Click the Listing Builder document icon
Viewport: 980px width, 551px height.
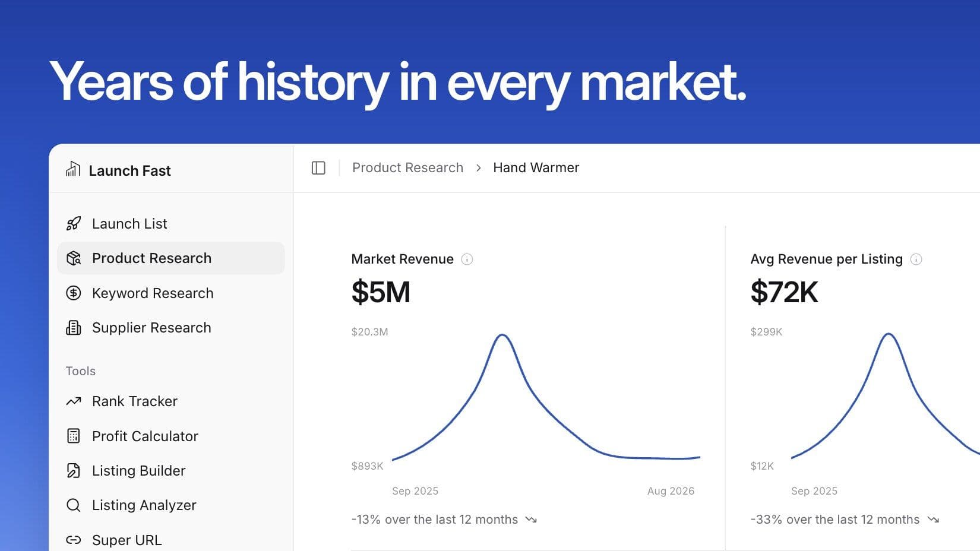(74, 471)
